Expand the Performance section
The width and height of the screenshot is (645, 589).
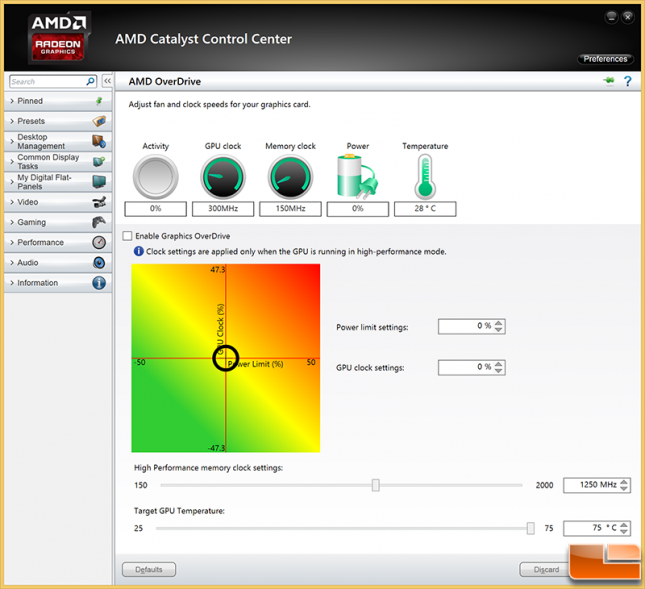coord(12,242)
